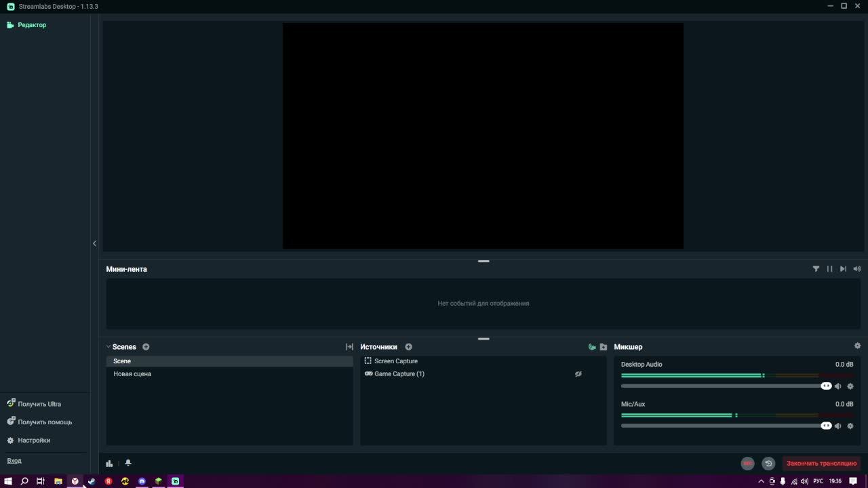
Task: Open performance stats bar chart icon
Action: point(109,464)
